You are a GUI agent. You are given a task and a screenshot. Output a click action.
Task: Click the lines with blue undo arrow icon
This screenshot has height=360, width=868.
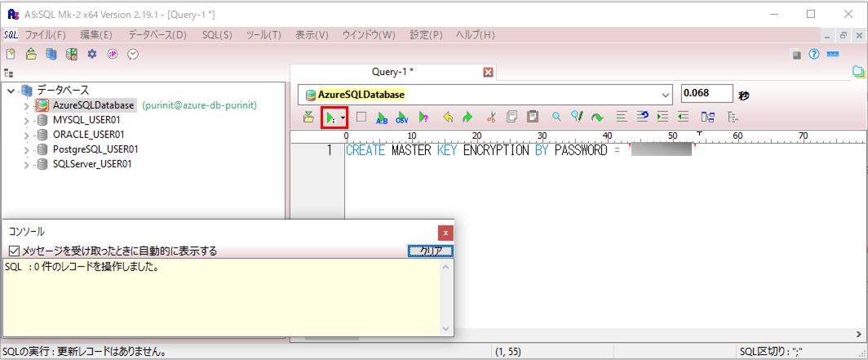click(x=642, y=117)
